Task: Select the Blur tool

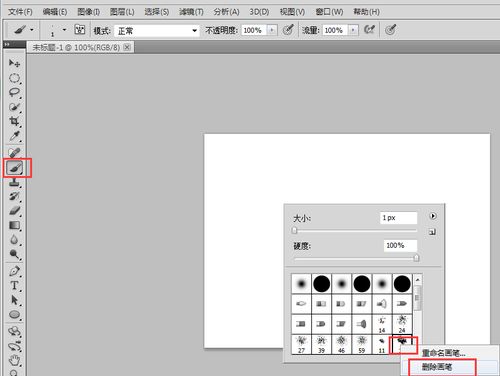Action: point(14,240)
